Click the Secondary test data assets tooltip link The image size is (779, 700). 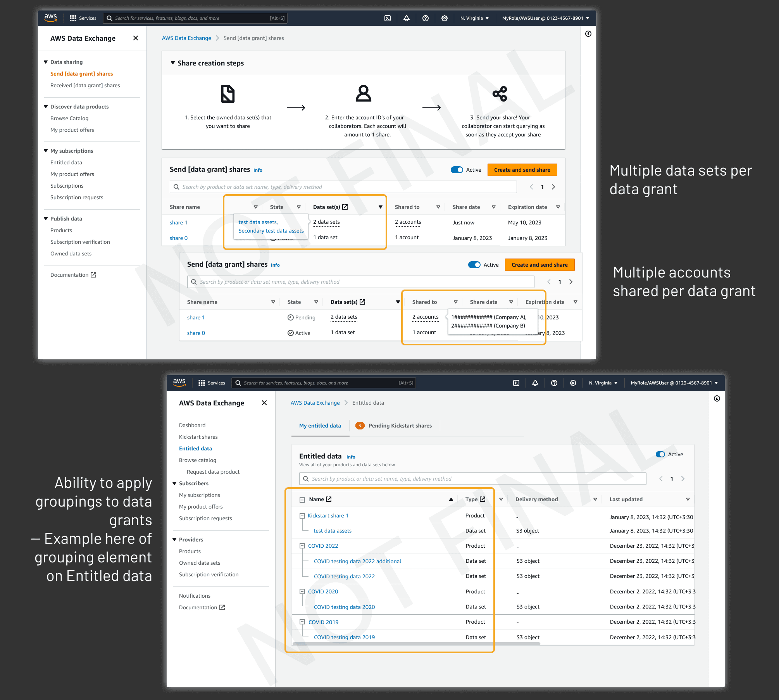(x=271, y=231)
